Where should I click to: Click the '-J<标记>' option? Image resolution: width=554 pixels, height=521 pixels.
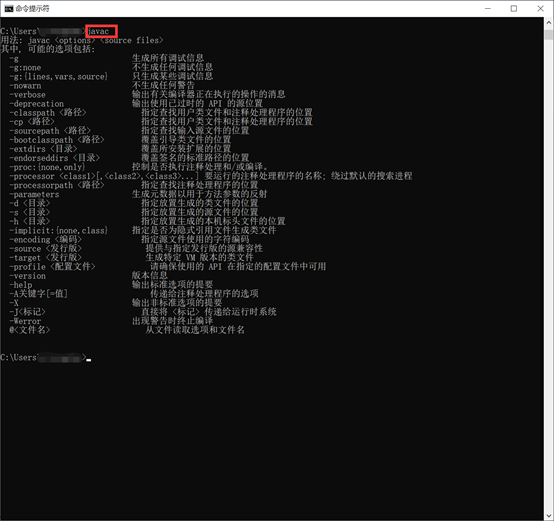28,312
